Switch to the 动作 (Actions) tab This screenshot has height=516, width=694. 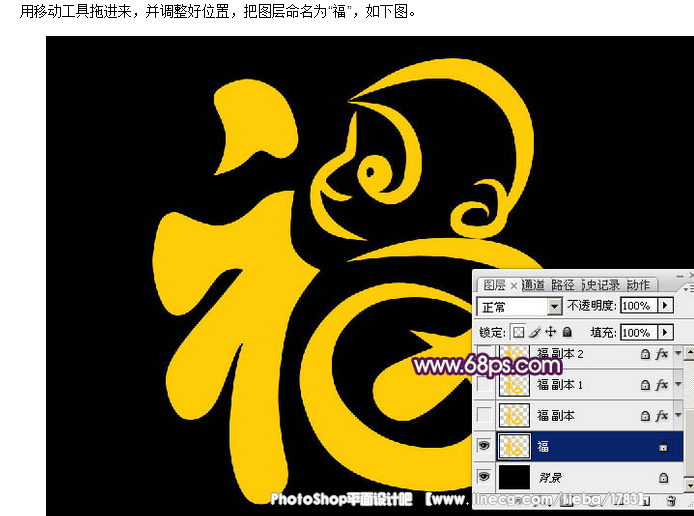coord(638,285)
